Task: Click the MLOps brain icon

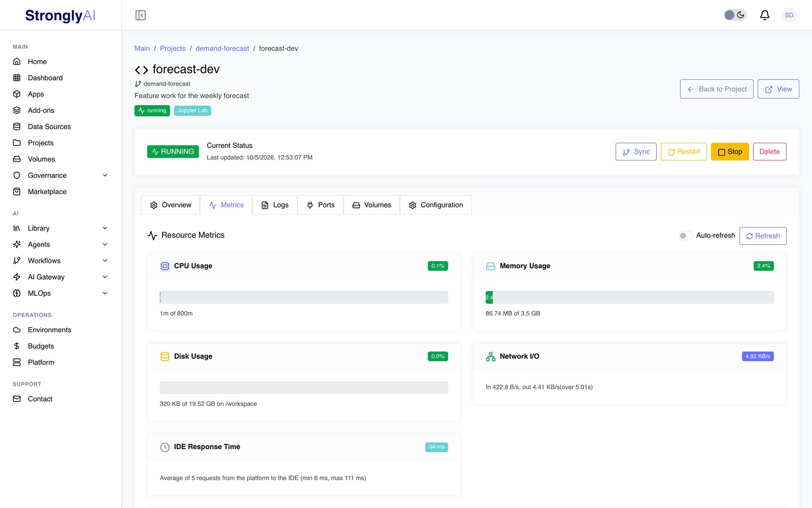Action: [17, 293]
